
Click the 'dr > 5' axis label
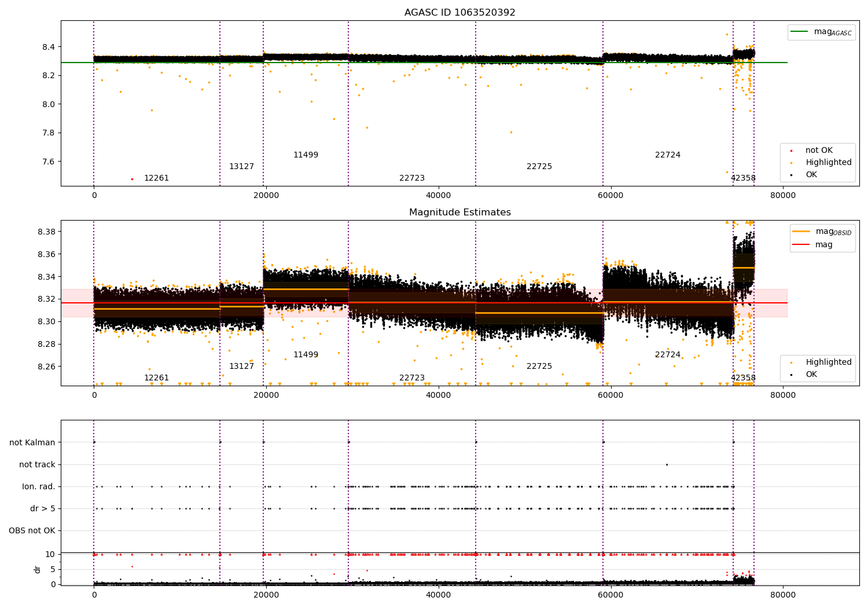43,509
